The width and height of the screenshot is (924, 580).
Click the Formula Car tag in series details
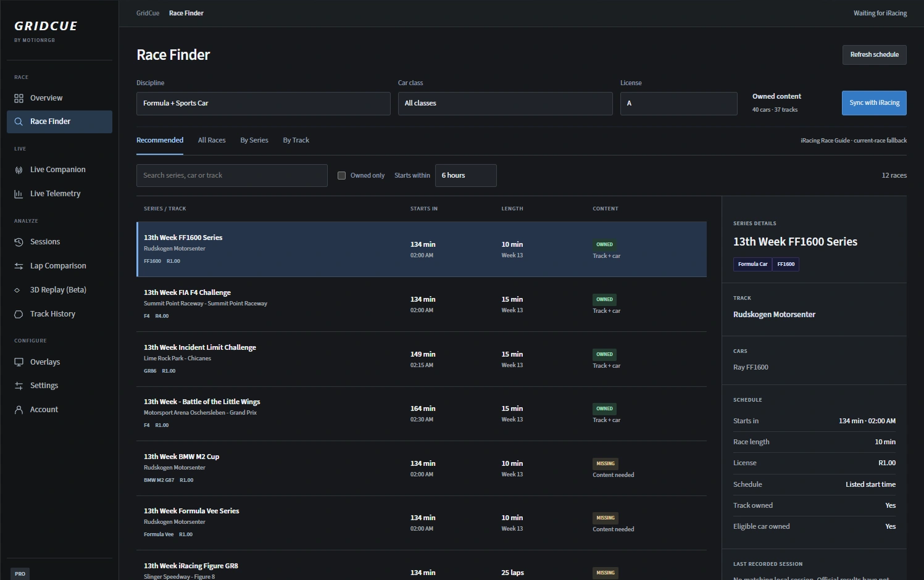pos(752,264)
